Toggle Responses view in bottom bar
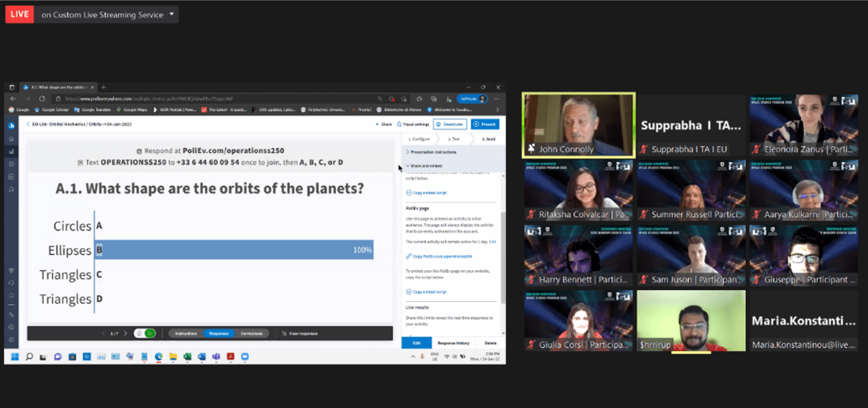The height and width of the screenshot is (408, 868). (x=219, y=333)
